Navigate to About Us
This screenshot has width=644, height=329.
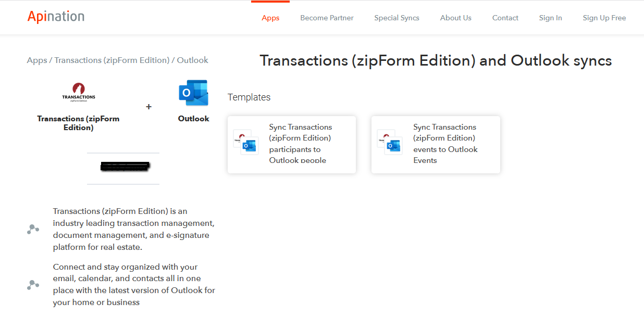click(x=455, y=18)
